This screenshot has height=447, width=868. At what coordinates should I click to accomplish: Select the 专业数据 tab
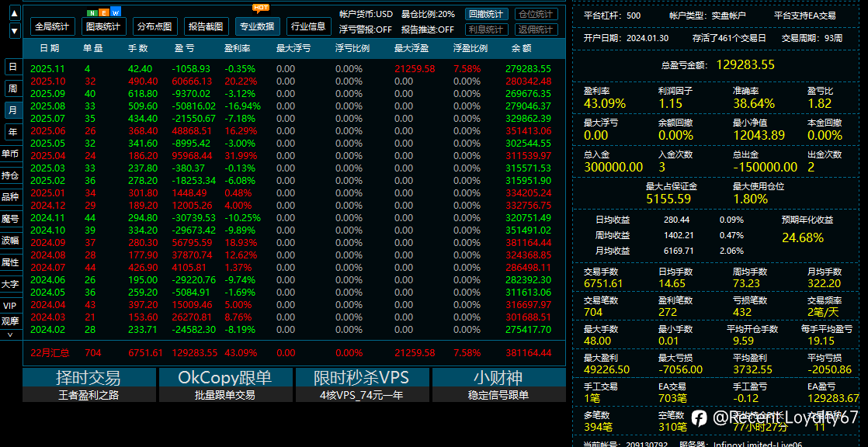tap(258, 26)
